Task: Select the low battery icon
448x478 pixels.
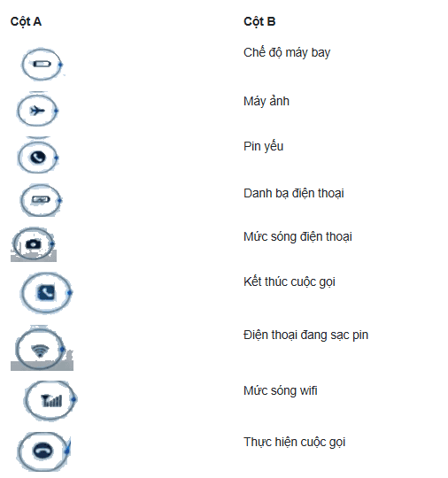Action: pos(42,65)
